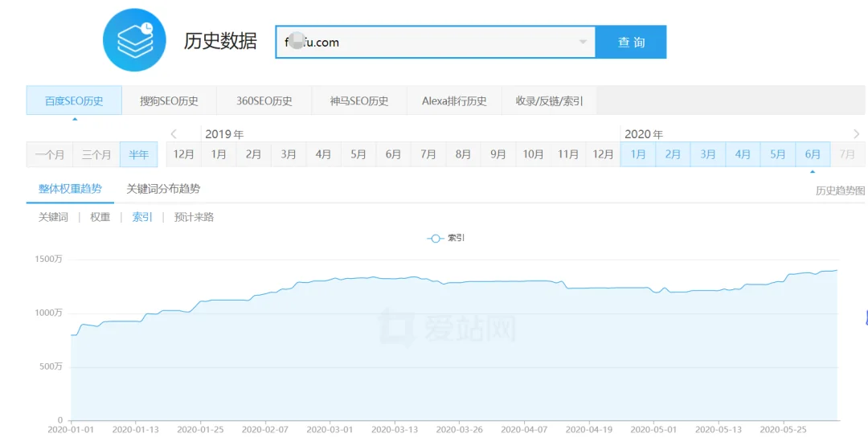The width and height of the screenshot is (868, 446).
Task: Switch to the 搜狗SEO历史 tab
Action: tap(169, 100)
